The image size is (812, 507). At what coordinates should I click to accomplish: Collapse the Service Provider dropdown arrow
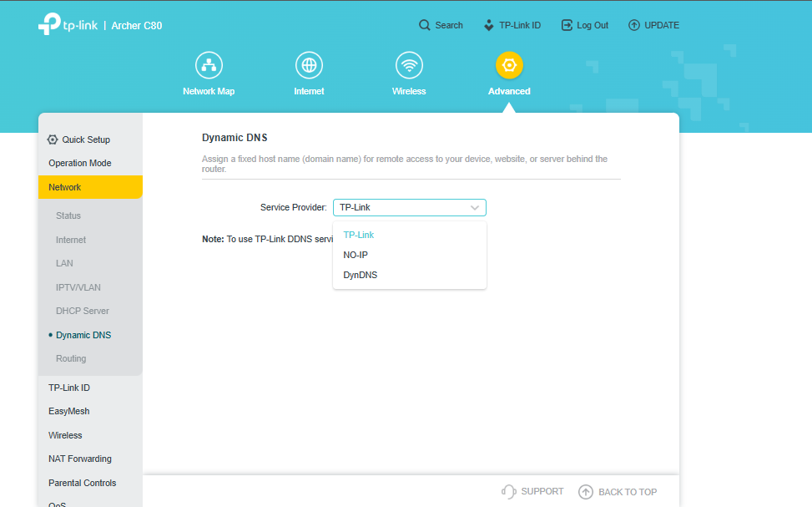[475, 208]
